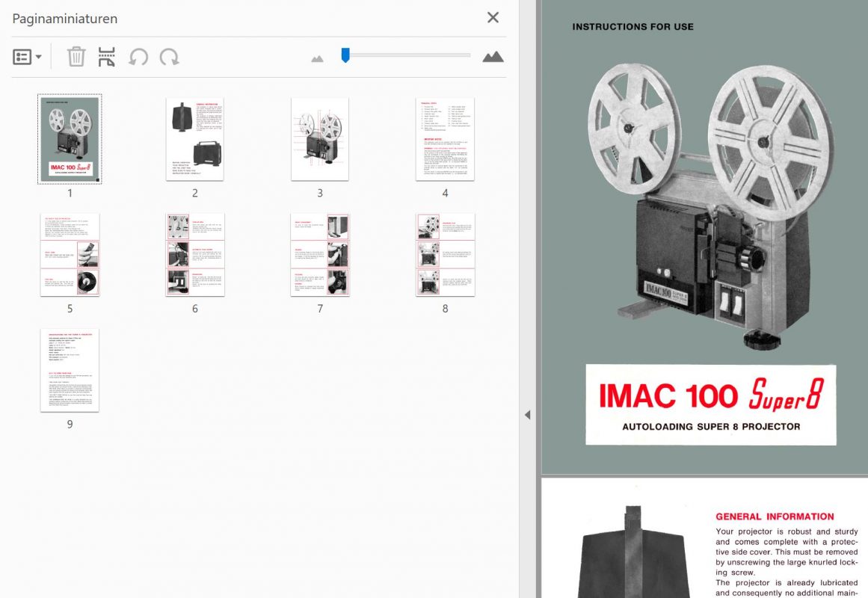Rotate pages counterclockwise
This screenshot has height=598, width=868.
(138, 57)
